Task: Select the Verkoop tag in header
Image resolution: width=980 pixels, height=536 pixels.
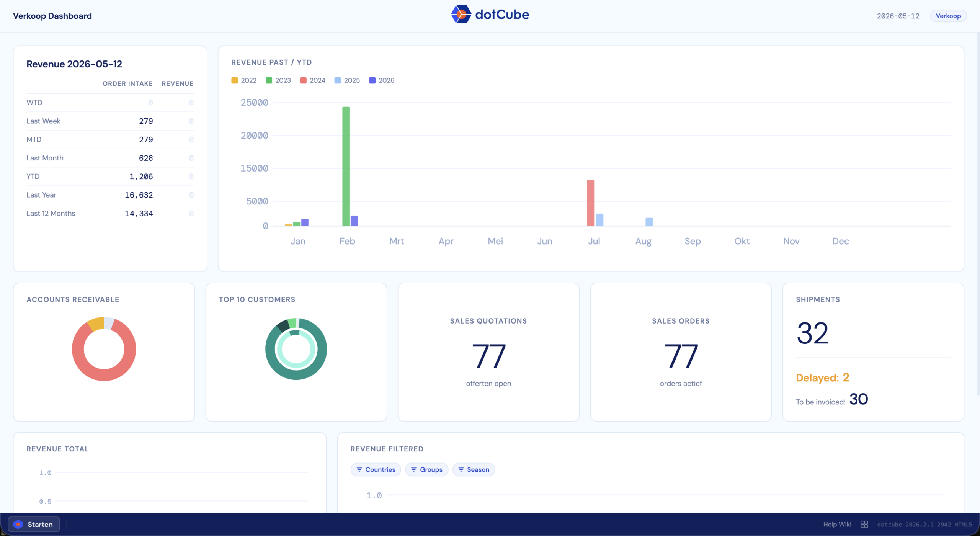Action: (948, 16)
